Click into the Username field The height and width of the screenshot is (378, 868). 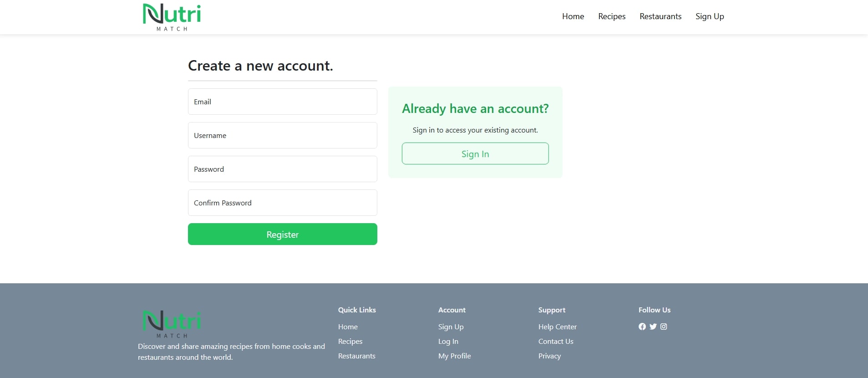282,135
